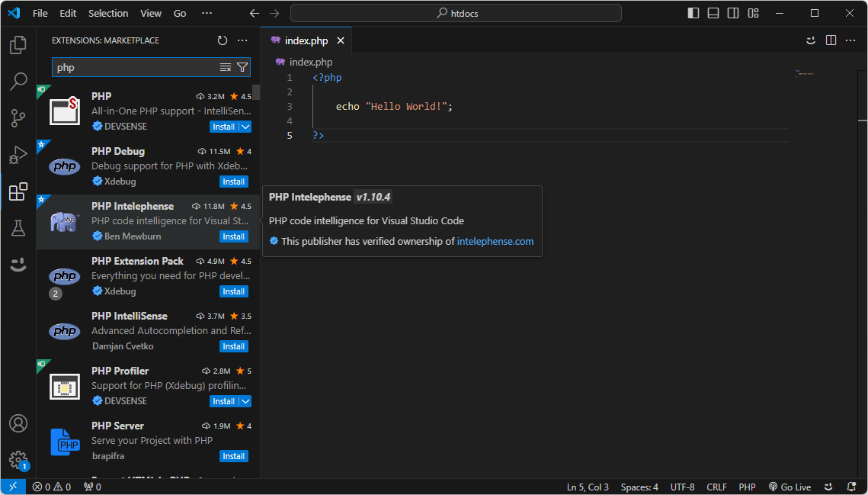This screenshot has height=495, width=868.
Task: Open install dropdown arrow for PHP Profiler
Action: (245, 401)
